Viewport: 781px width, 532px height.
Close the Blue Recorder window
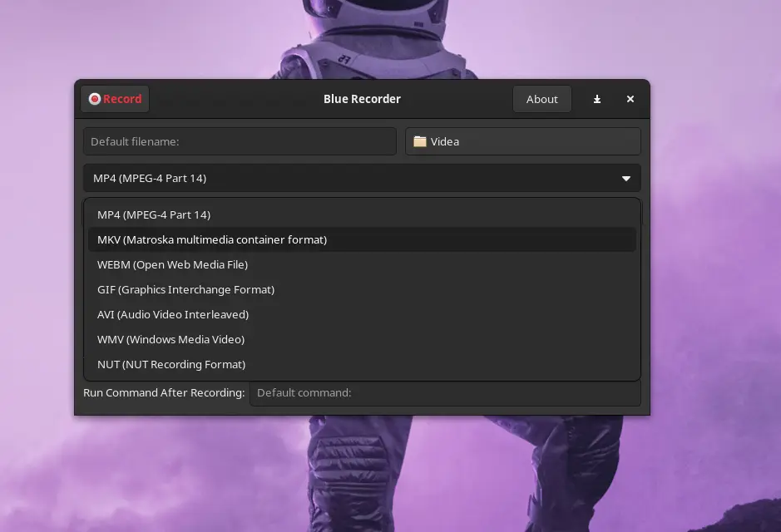630,99
